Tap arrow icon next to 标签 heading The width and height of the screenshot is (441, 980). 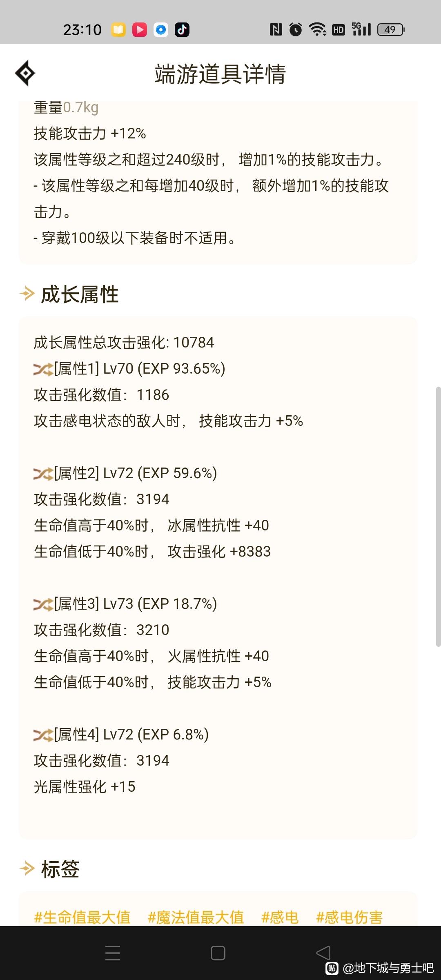coord(27,868)
